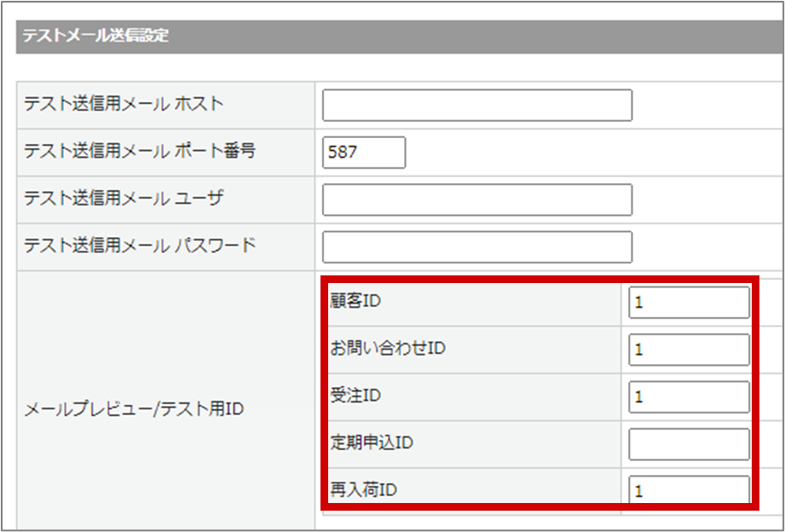Click the 定期申込ID label cell

[x=372, y=443]
